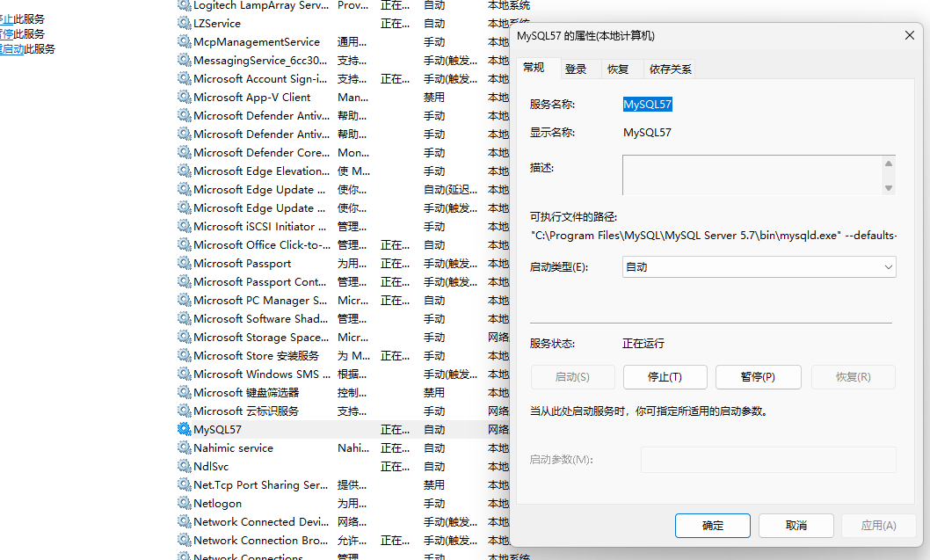
Task: Click the description box scroll up arrow
Action: (x=888, y=164)
